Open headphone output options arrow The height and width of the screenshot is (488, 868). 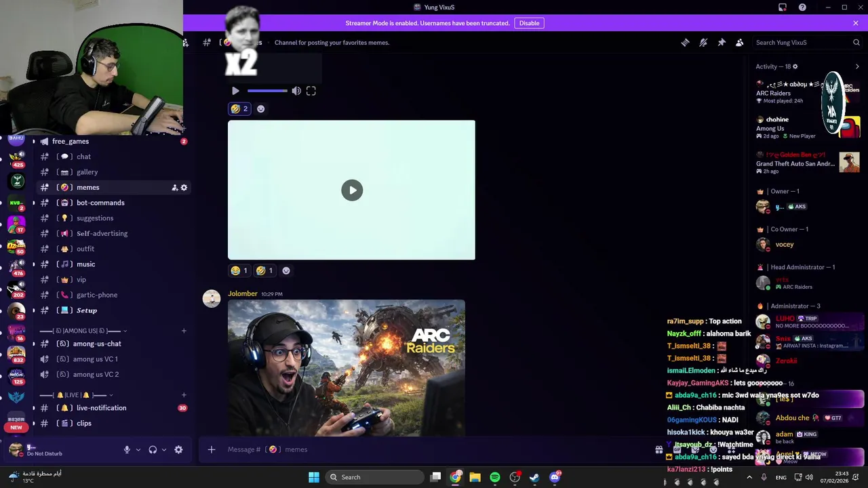tap(163, 449)
